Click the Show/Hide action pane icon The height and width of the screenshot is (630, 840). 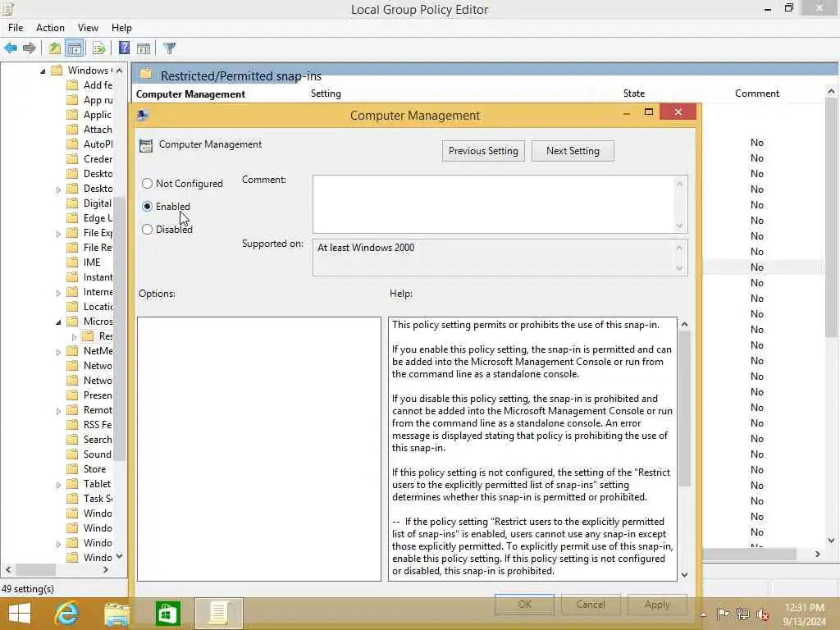pos(144,48)
